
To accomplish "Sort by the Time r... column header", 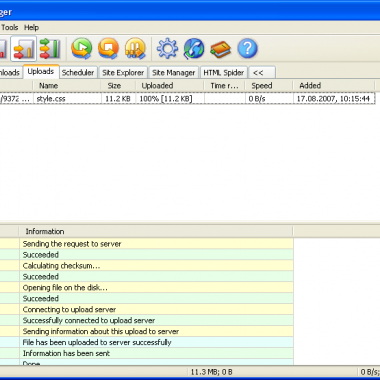I will coord(224,86).
